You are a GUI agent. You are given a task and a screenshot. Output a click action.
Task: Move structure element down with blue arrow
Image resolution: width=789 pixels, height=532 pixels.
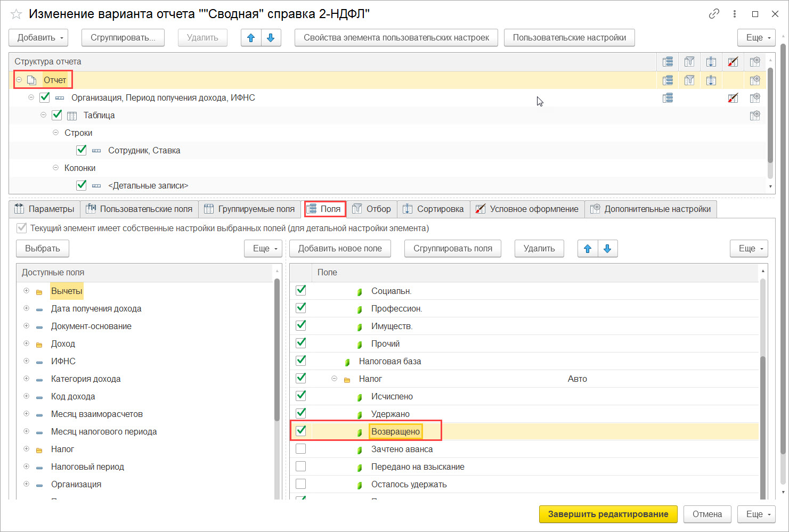271,38
